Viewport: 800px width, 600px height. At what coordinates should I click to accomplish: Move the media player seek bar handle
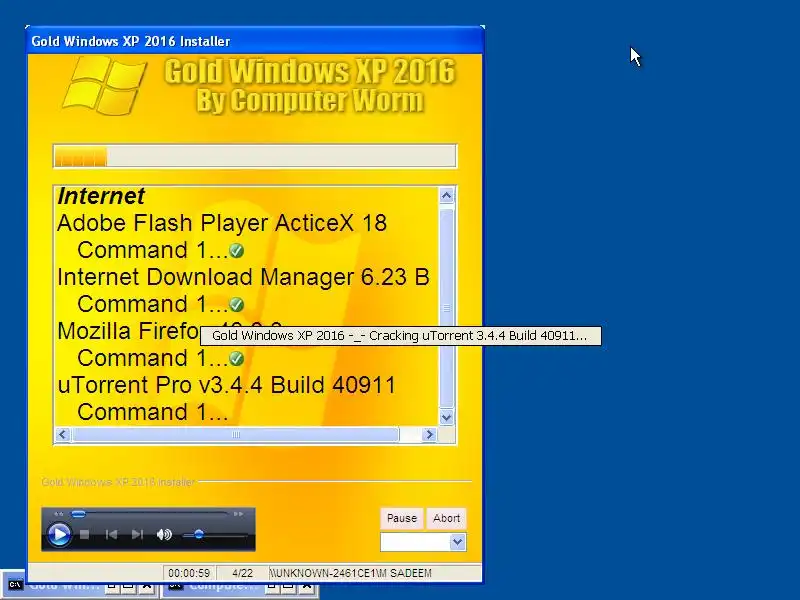78,514
